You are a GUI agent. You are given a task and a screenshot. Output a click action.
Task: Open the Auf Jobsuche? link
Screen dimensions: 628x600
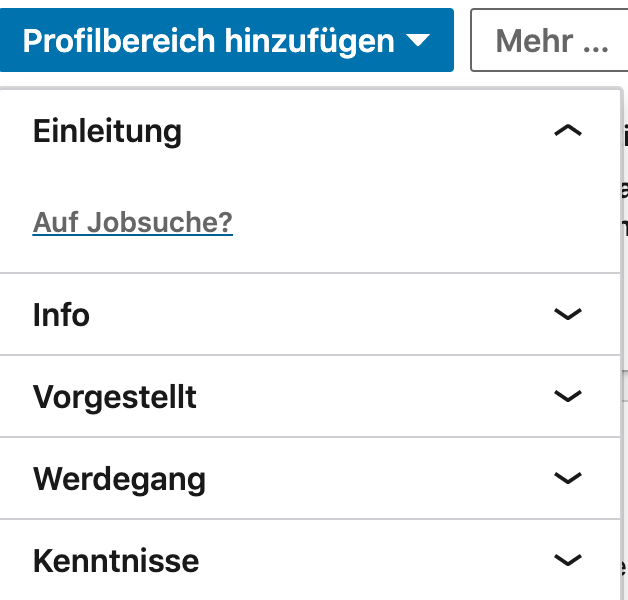coord(133,222)
